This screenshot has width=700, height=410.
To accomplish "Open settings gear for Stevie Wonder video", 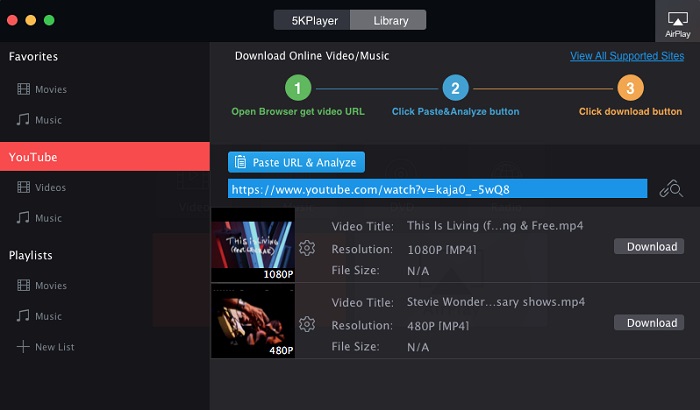I will click(x=307, y=324).
